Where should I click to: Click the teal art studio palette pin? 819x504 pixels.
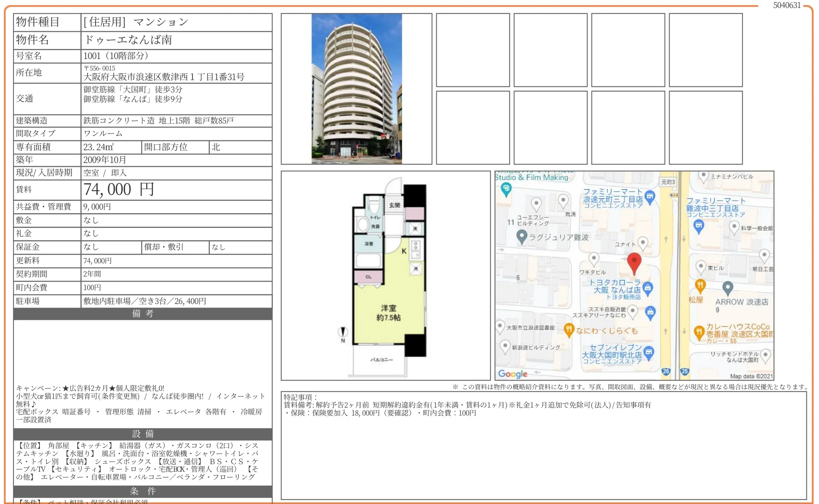[506, 188]
